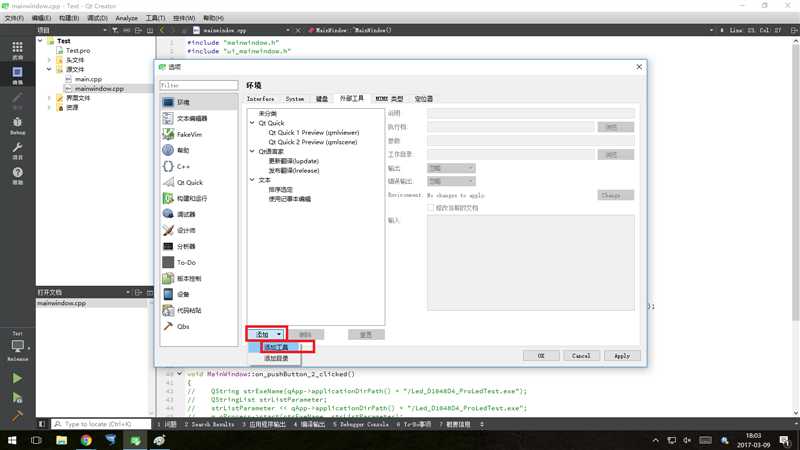Click the editor vertical scrollbar
800x450 pixels.
click(795, 183)
